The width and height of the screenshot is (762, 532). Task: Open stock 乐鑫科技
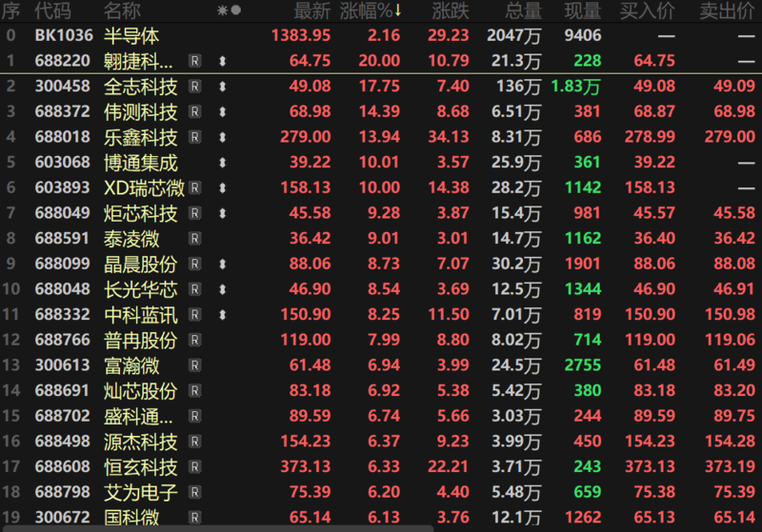(140, 137)
